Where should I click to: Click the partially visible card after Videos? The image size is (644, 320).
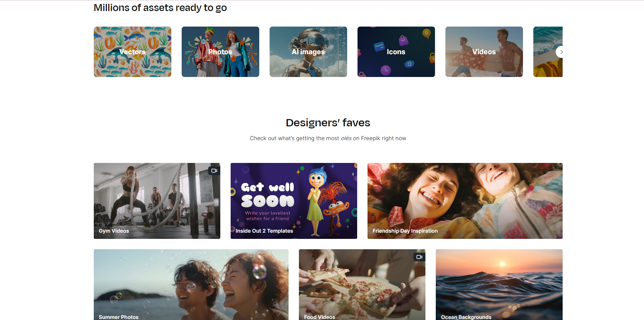548,52
